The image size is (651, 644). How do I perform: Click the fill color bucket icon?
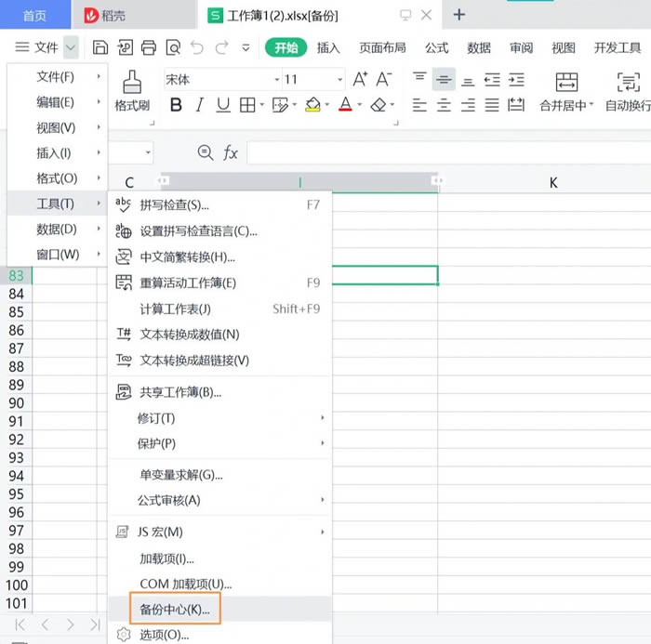312,105
